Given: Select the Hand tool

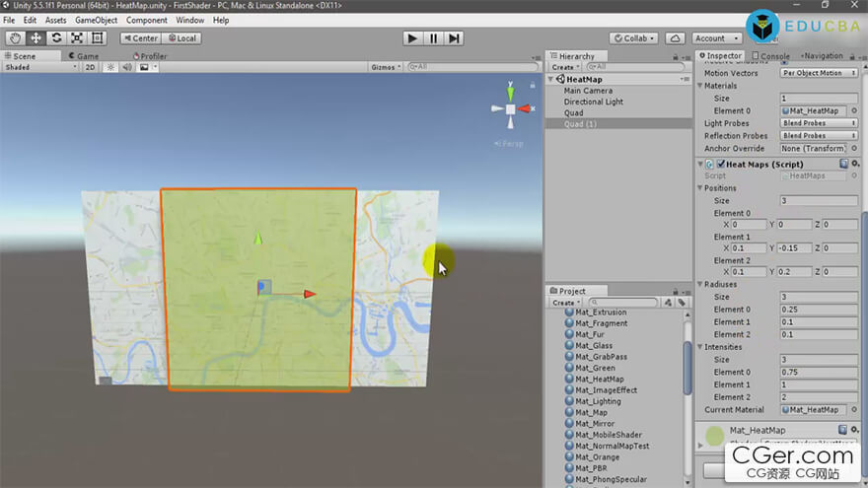Looking at the screenshot, I should (x=16, y=38).
